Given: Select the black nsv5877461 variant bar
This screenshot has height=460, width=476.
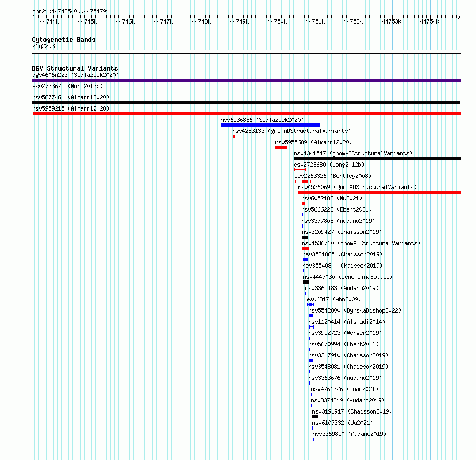Looking at the screenshot, I should [x=246, y=103].
